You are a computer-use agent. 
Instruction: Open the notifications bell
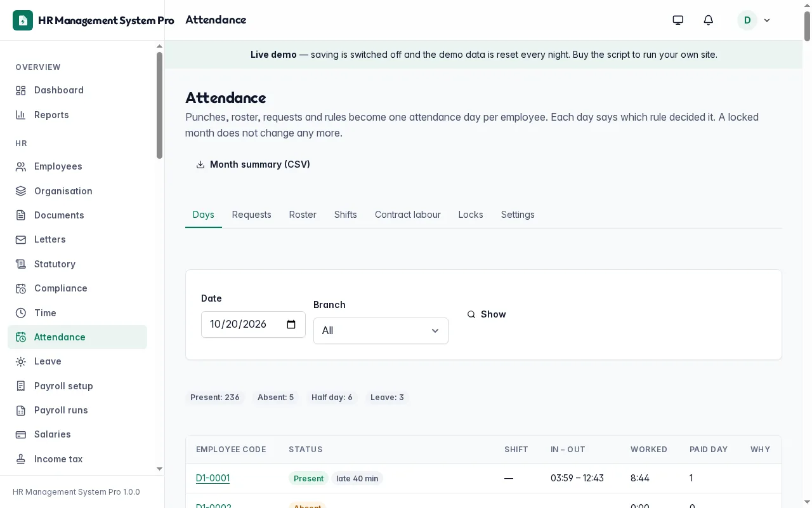[x=709, y=20]
